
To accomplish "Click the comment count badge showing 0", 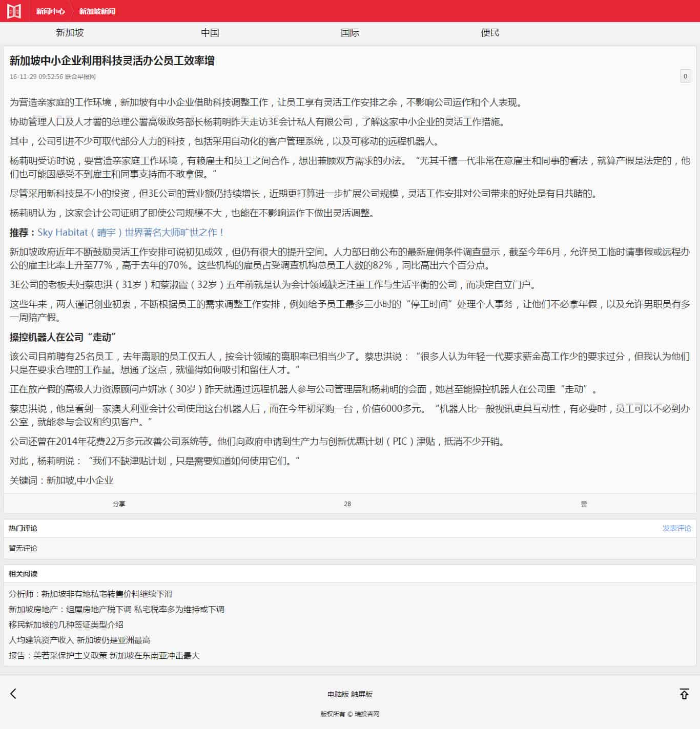I will tap(685, 76).
